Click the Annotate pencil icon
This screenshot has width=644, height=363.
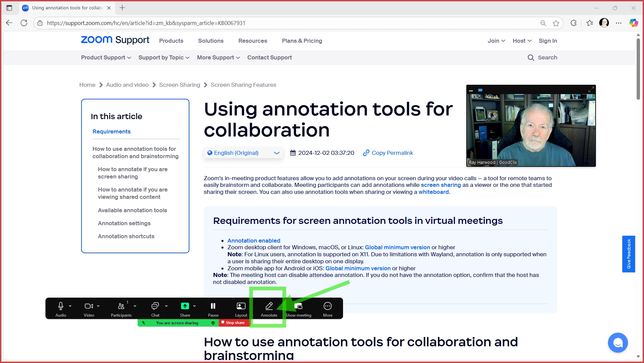pyautogui.click(x=269, y=306)
